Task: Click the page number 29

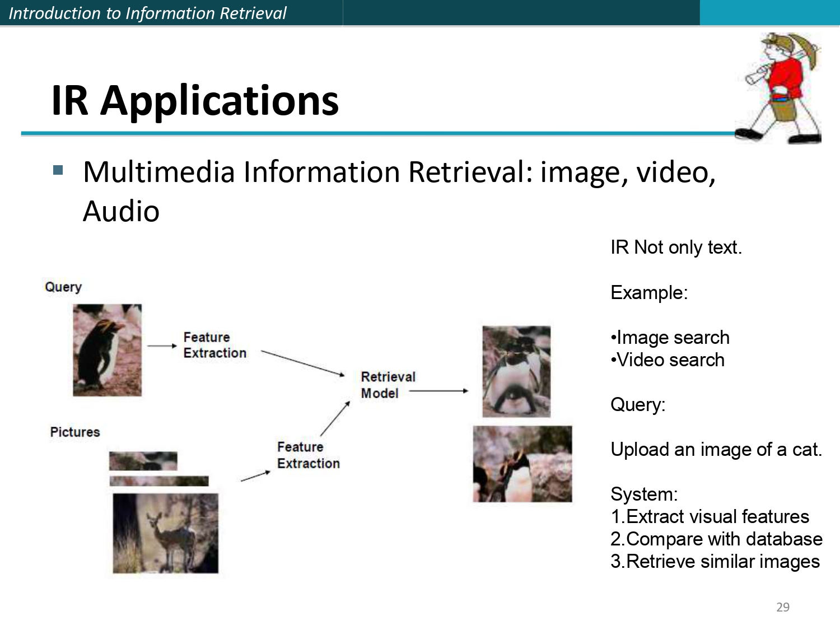Action: (782, 607)
